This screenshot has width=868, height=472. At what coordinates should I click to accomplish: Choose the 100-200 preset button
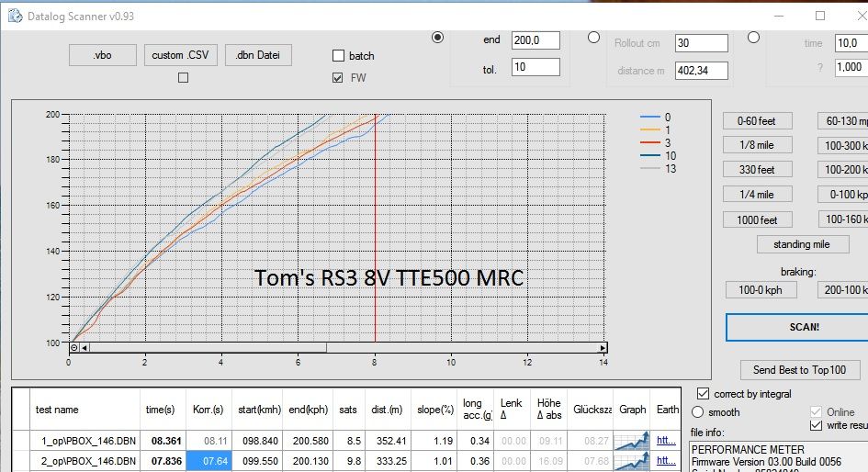pyautogui.click(x=843, y=170)
